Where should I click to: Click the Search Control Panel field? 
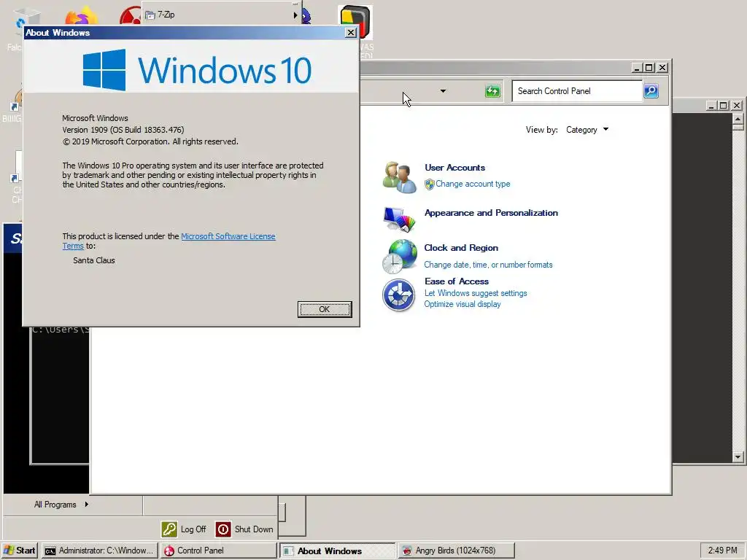(x=577, y=91)
